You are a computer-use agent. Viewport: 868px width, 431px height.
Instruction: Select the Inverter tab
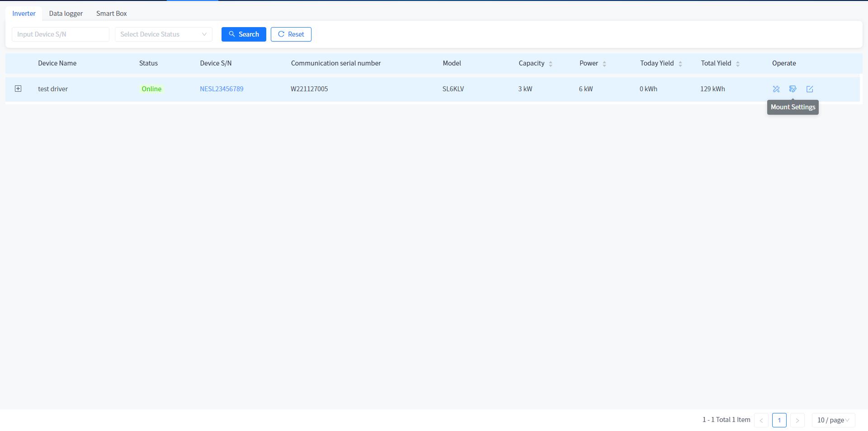point(24,14)
